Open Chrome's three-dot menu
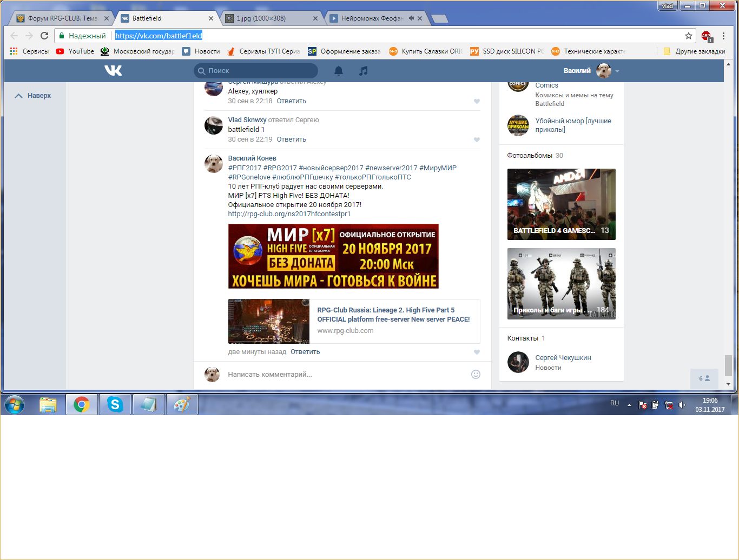Image resolution: width=739 pixels, height=560 pixels. pyautogui.click(x=723, y=36)
